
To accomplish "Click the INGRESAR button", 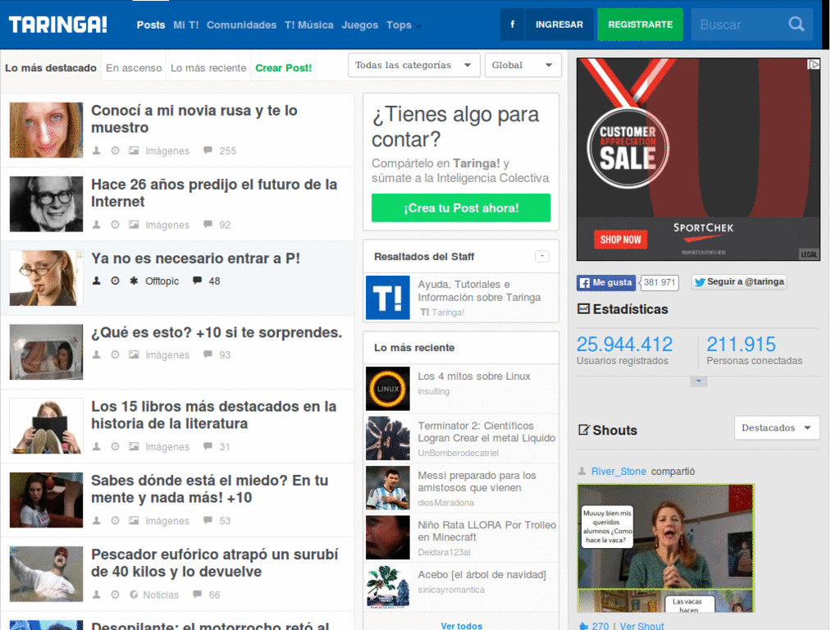I will (559, 25).
